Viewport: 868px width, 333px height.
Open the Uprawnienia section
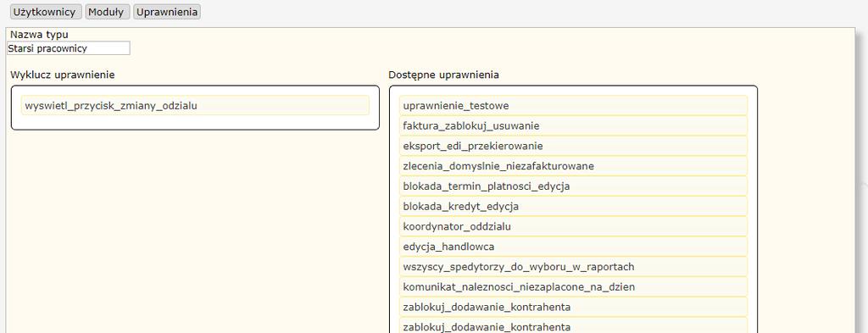click(x=167, y=12)
